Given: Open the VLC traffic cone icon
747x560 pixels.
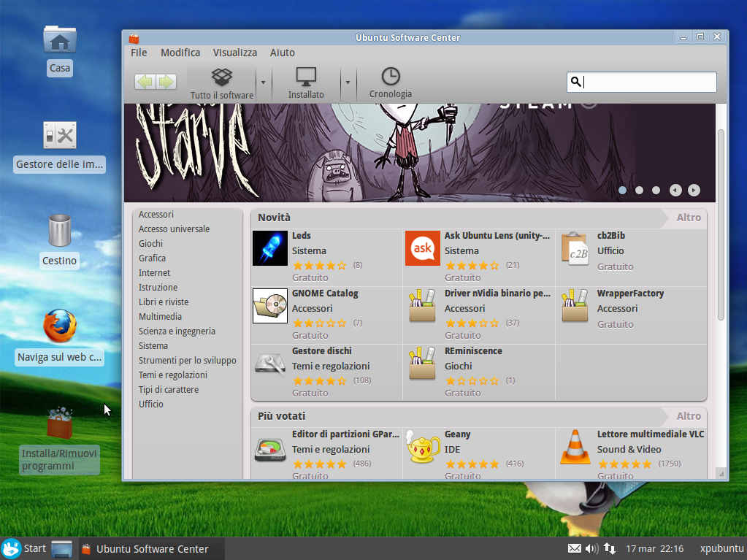Looking at the screenshot, I should (575, 447).
